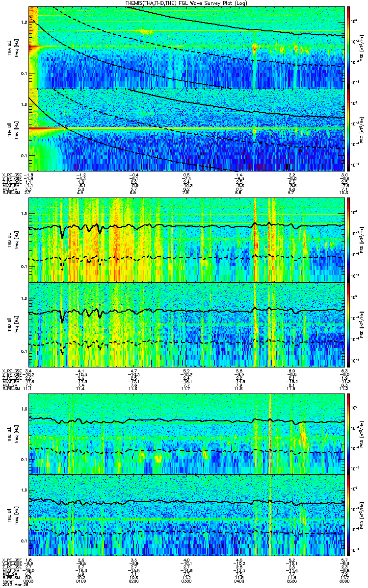Screen dimensions: 368x588
Task: Click X_RE_GSE value 4.7 below THD panels
Action: click(x=134, y=370)
